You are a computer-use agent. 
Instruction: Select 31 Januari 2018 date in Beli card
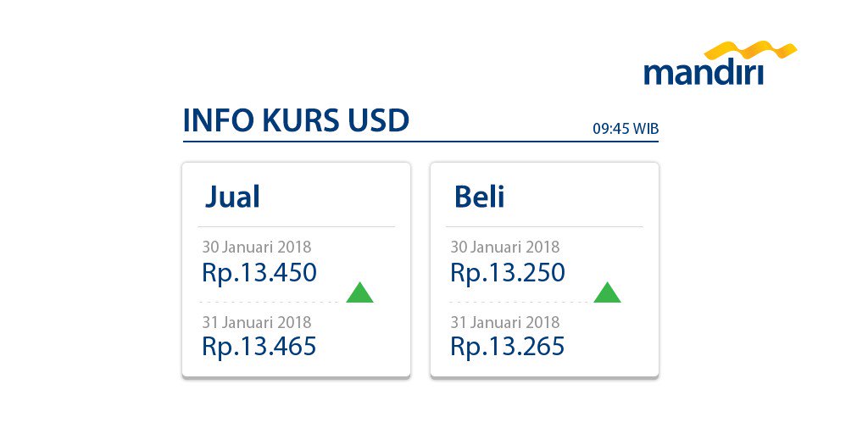tap(505, 322)
